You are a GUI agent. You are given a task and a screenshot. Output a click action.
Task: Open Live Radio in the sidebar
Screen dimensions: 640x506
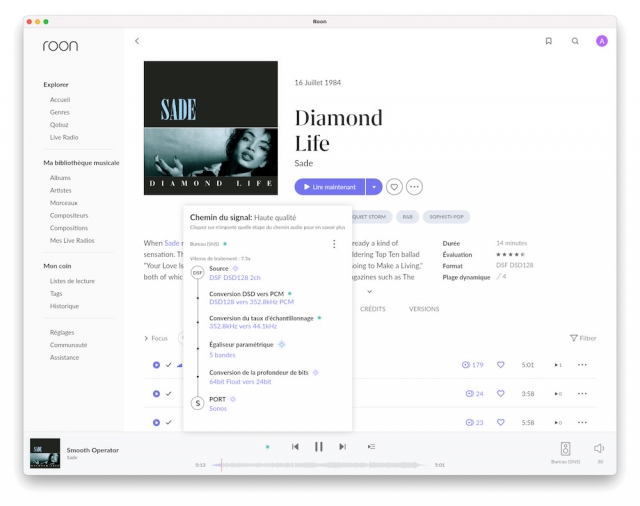(x=64, y=138)
